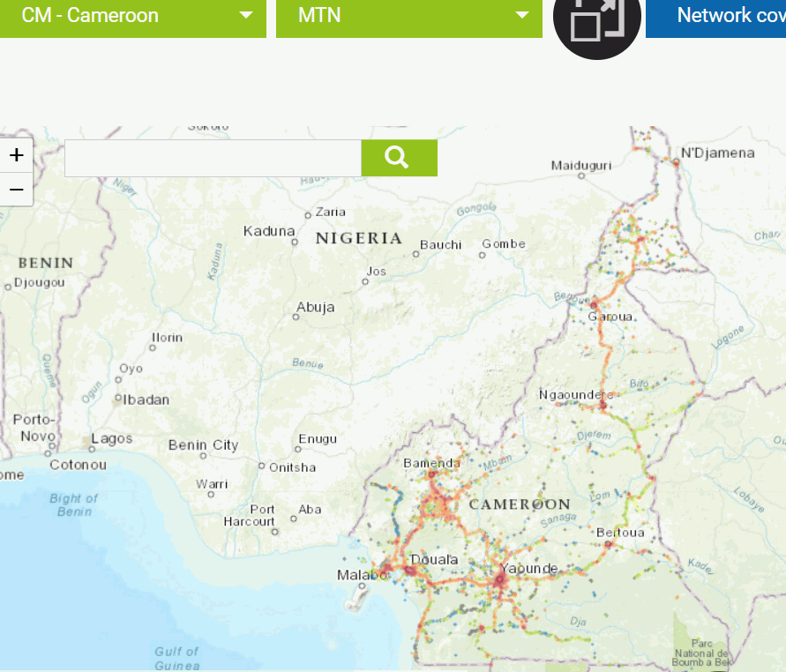The width and height of the screenshot is (786, 672).
Task: Focus the map location search field
Action: (213, 158)
